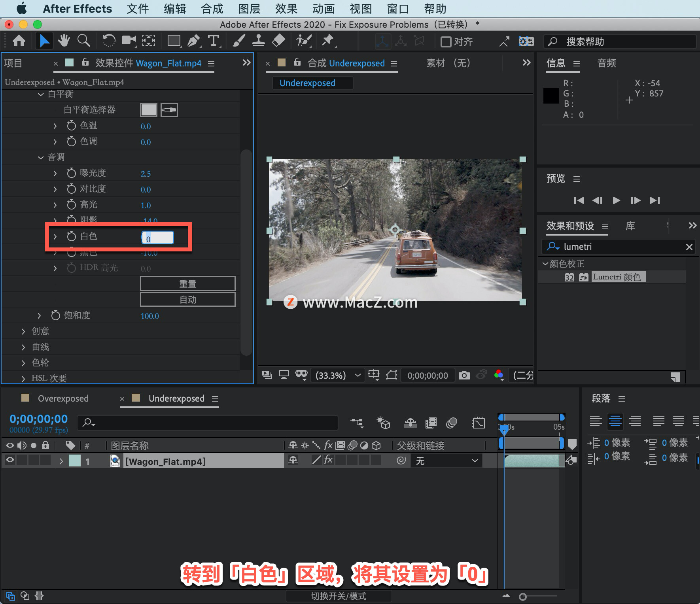700x604 pixels.
Task: Open parent link dropdown showing 无
Action: [x=447, y=461]
